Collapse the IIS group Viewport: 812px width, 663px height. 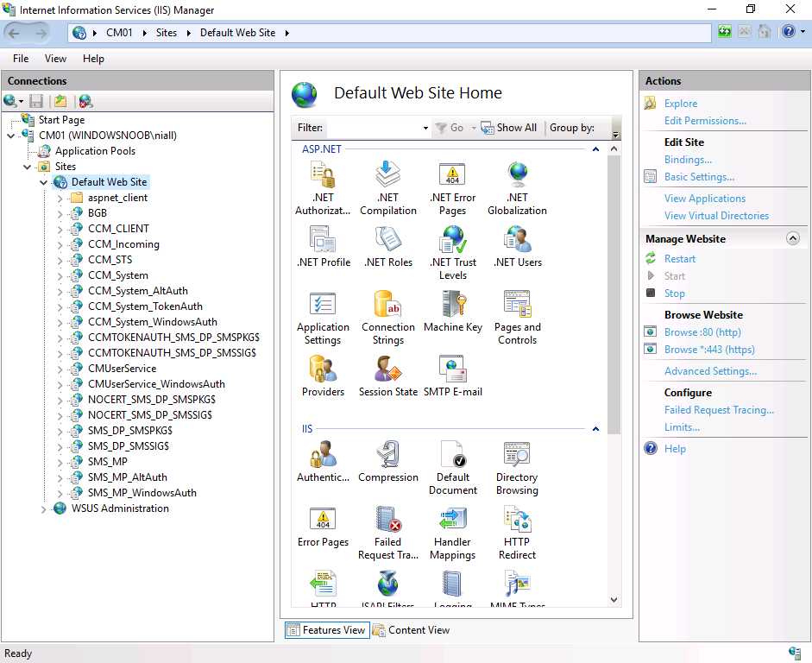click(x=595, y=429)
